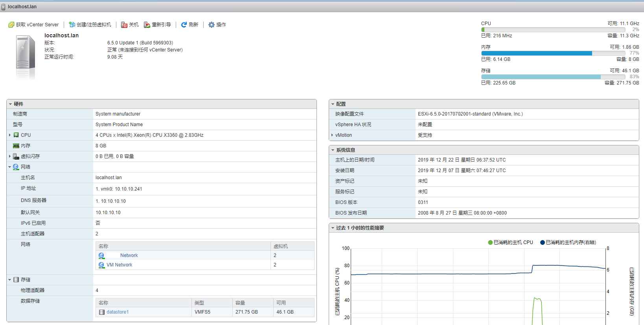Click the BIOS version 0311 value
Image resolution: width=644 pixels, height=325 pixels.
(x=423, y=202)
